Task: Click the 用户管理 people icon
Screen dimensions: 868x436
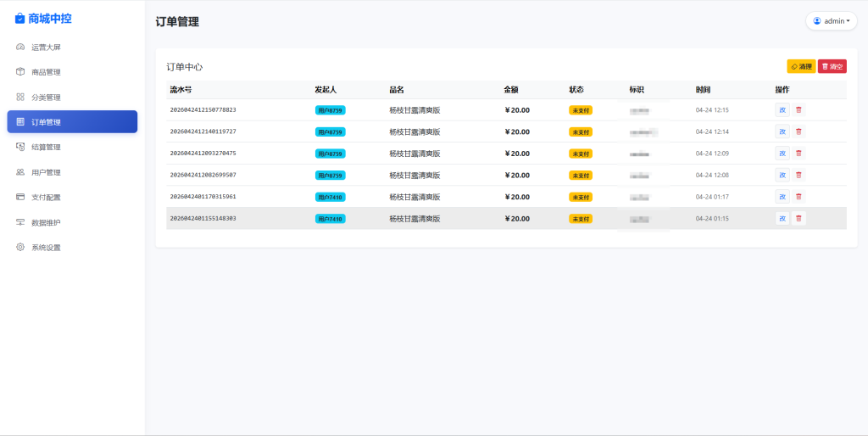Action: click(x=20, y=172)
